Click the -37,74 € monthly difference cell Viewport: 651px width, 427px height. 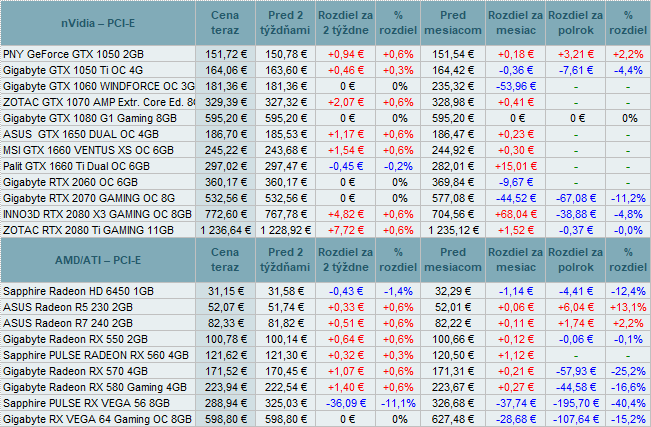pyautogui.click(x=516, y=403)
